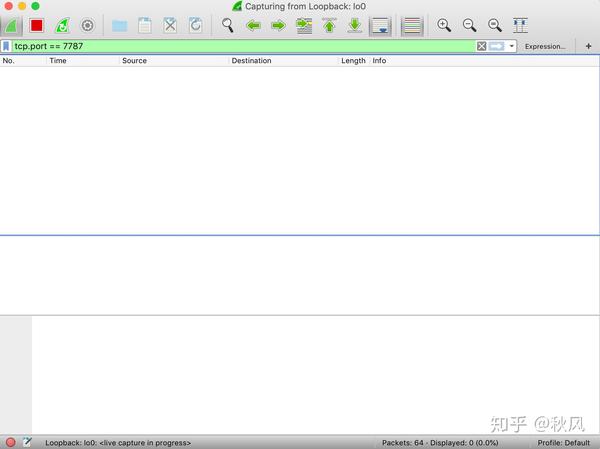600x449 pixels.
Task: Click the shark fin start capture icon
Action: pyautogui.click(x=11, y=26)
